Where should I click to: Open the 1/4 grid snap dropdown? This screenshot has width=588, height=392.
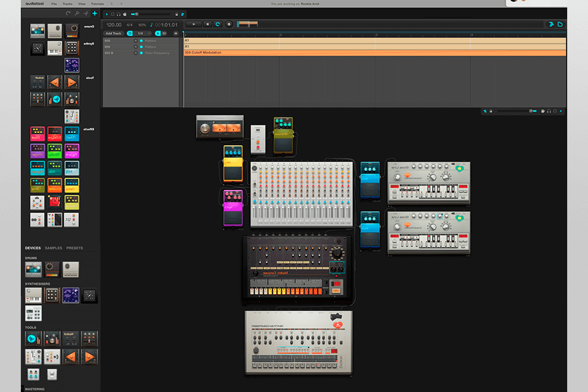click(143, 33)
